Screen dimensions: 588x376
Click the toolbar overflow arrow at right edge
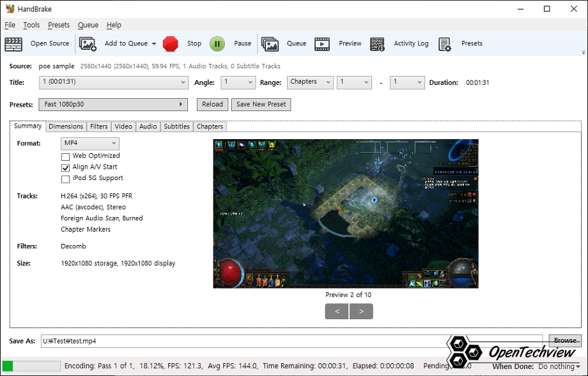pos(583,52)
